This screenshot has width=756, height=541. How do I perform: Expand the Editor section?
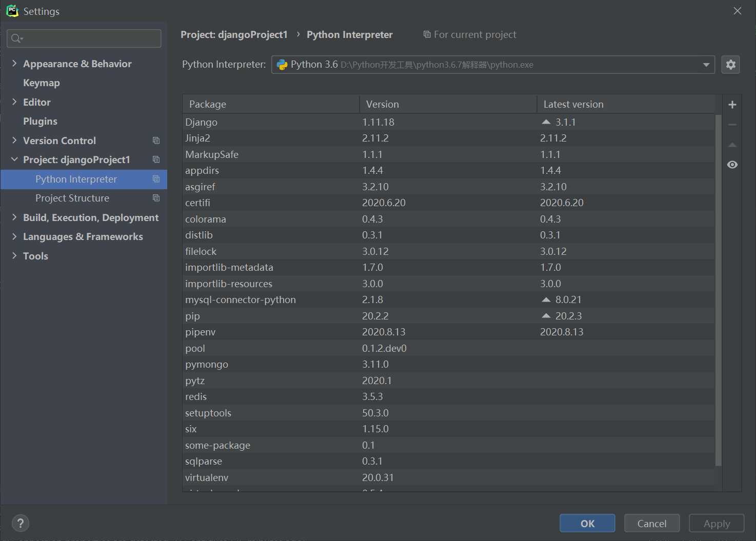pos(14,102)
